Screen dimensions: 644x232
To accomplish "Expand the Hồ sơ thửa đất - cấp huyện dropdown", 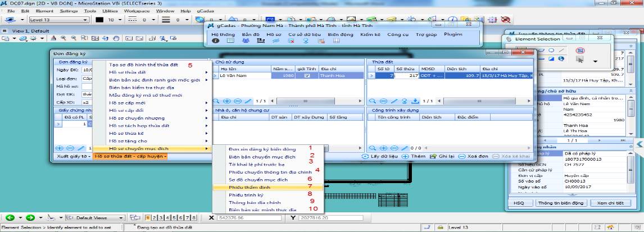I will click(x=166, y=156).
